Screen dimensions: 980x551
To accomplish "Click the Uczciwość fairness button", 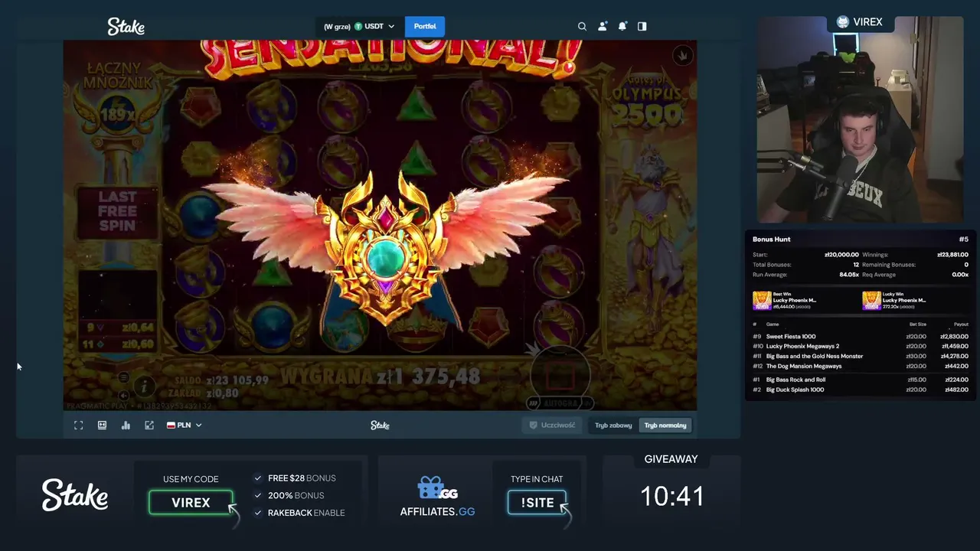I will pos(553,425).
